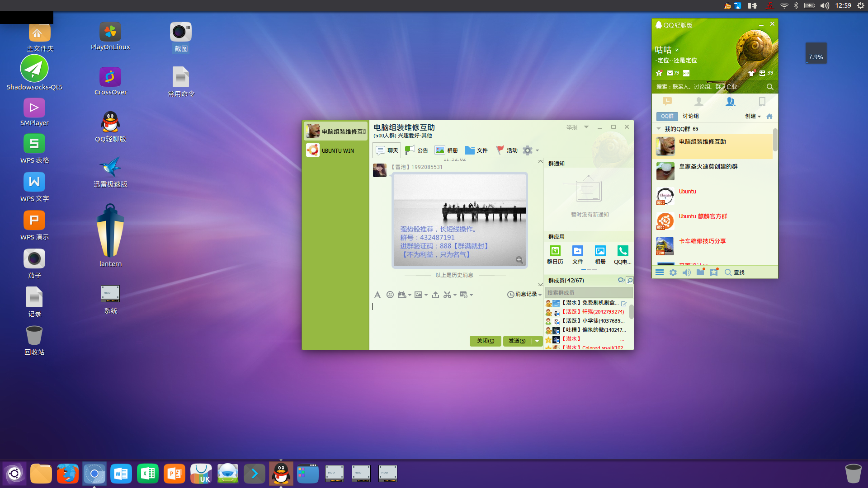
Task: Open the emoji smiley picker
Action: click(390, 295)
